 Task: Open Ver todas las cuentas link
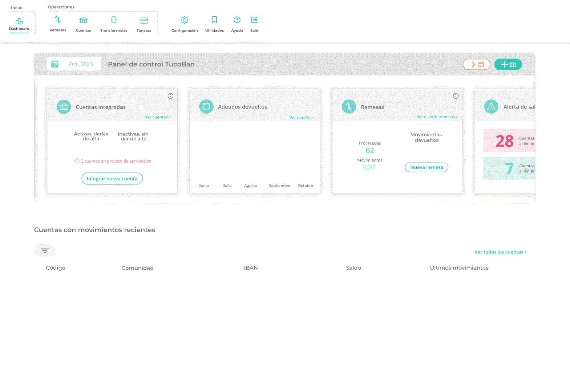pyautogui.click(x=501, y=252)
